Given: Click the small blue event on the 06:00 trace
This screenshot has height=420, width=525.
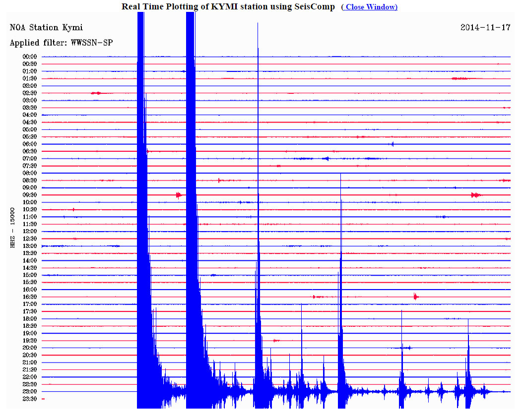Looking at the screenshot, I should (x=393, y=144).
